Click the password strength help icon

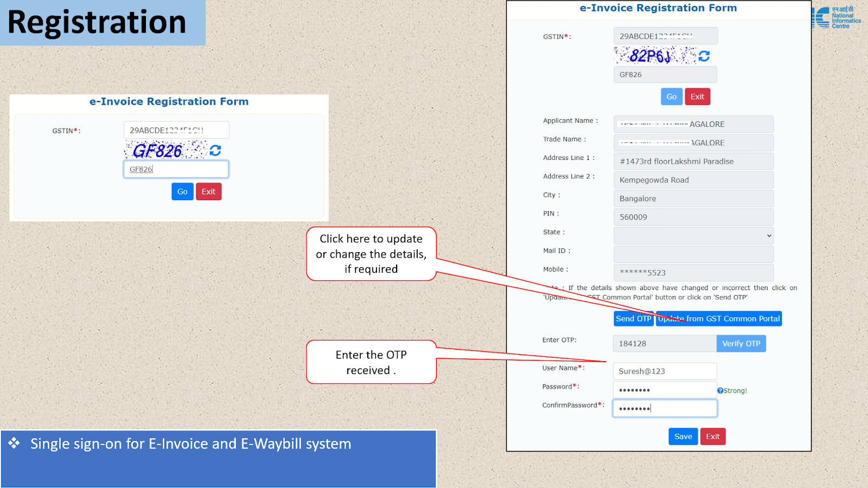(x=720, y=390)
